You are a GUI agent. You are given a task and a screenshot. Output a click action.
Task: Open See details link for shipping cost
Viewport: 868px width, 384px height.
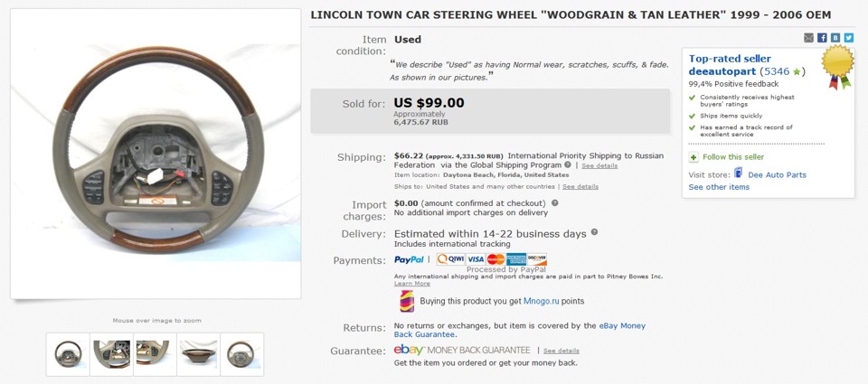tap(599, 166)
